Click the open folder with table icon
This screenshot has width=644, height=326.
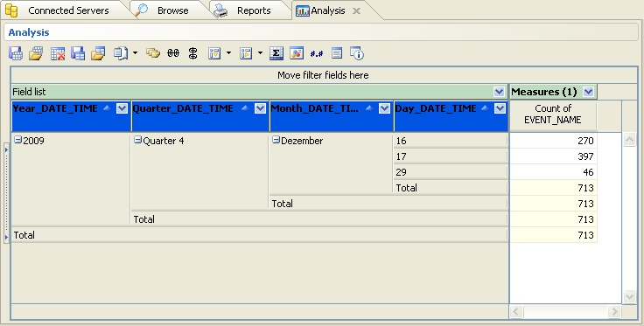(98, 53)
